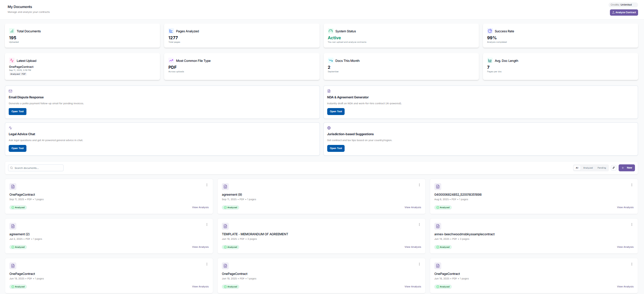The width and height of the screenshot is (644, 294).
Task: Open View Analysis for 0400006824852_520018351898
Action: (625, 207)
